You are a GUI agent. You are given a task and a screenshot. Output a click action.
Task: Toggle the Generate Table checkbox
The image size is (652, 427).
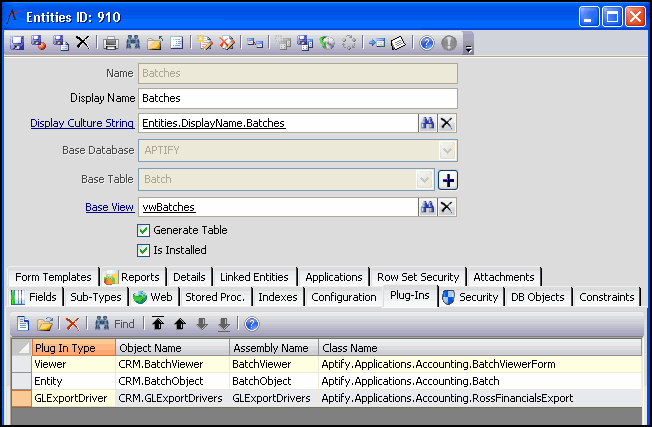point(143,230)
